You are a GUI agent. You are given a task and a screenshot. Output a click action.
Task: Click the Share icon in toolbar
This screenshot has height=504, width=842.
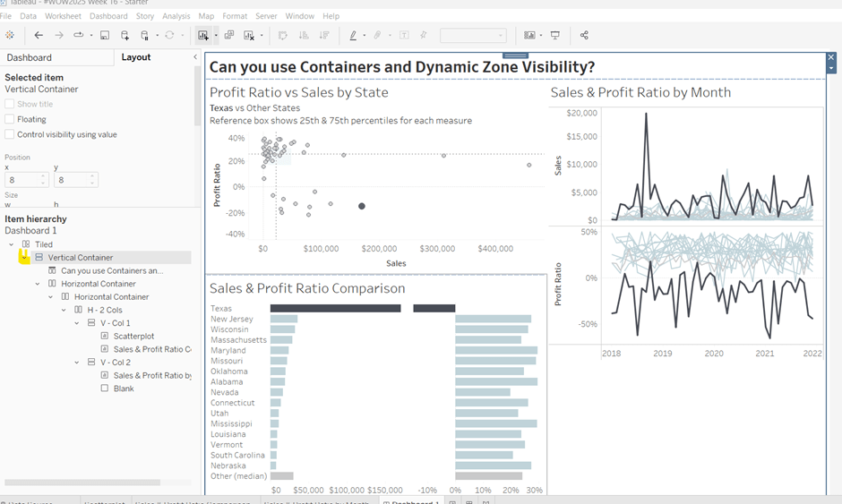pos(584,35)
